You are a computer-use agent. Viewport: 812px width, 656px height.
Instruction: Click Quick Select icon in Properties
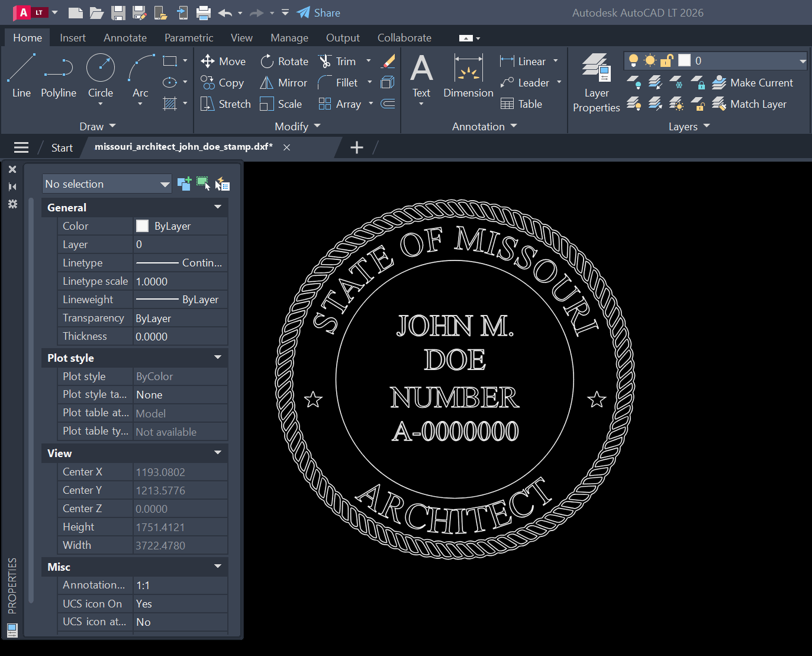pos(223,184)
